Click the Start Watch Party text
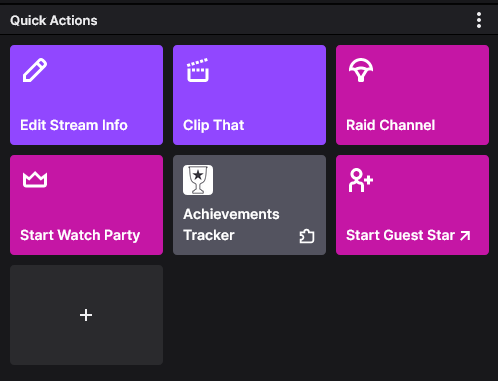Image resolution: width=498 pixels, height=381 pixels. pyautogui.click(x=80, y=236)
